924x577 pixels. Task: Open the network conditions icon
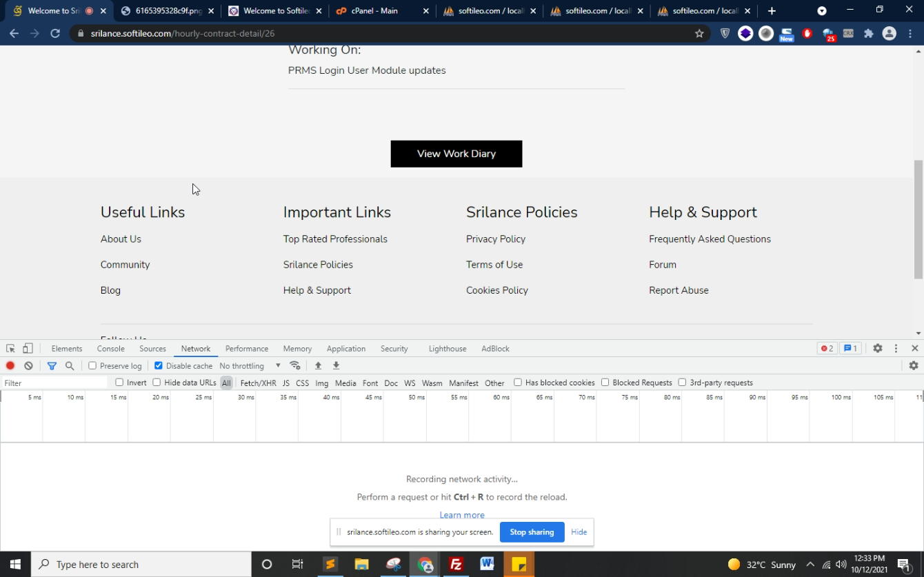295,366
